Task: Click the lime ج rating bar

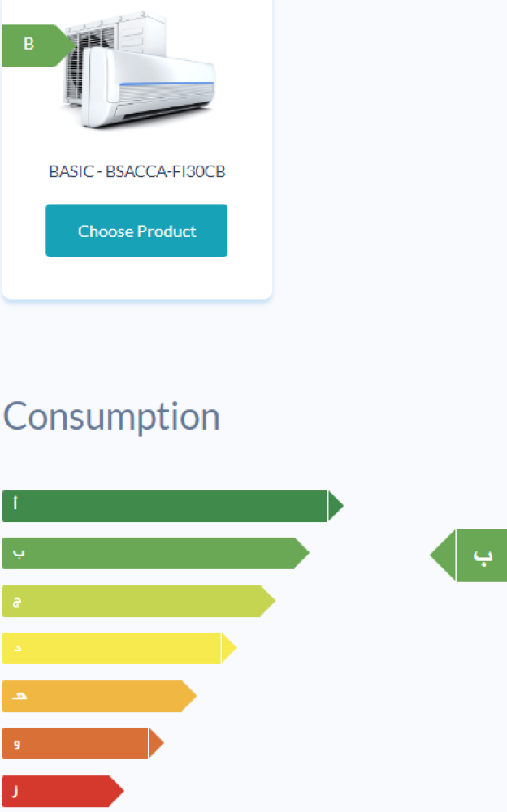Action: coord(138,601)
